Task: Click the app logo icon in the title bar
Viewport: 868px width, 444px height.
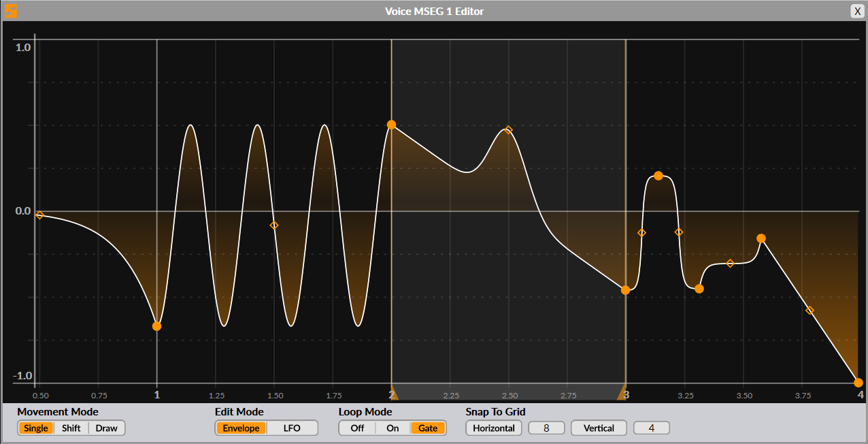Action: point(11,11)
